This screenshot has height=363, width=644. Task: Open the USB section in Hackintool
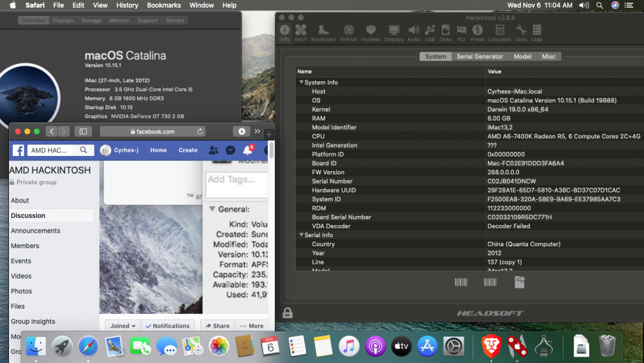click(430, 33)
